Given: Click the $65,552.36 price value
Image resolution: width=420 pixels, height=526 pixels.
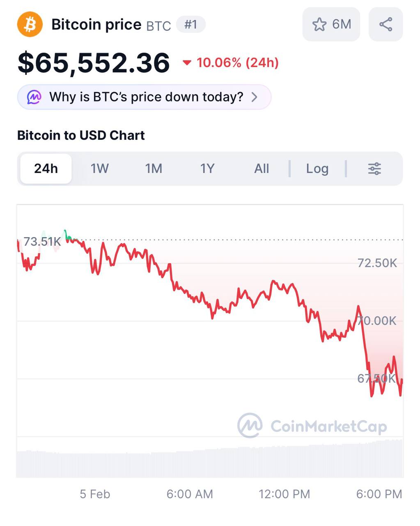Looking at the screenshot, I should click(94, 63).
